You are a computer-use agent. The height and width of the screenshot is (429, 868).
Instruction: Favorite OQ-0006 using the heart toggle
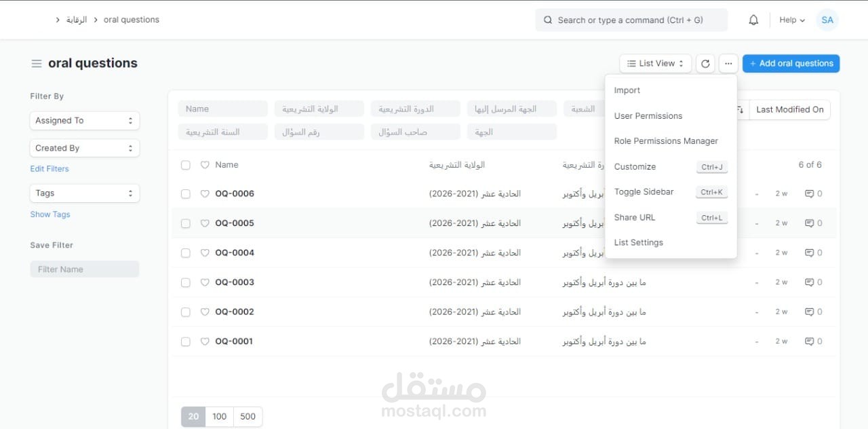click(204, 193)
